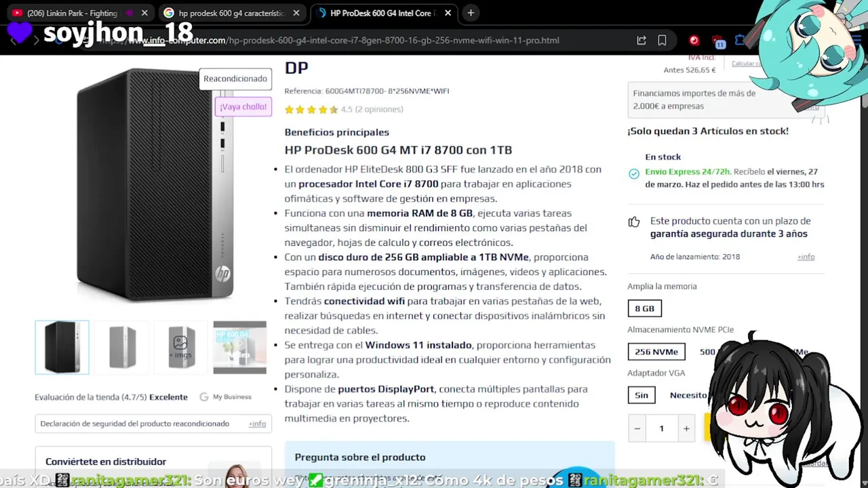Open a new browser tab

(x=471, y=13)
